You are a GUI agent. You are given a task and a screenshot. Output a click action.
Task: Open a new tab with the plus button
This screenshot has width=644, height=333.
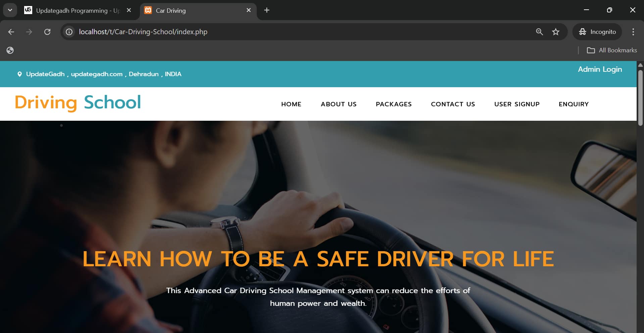266,10
